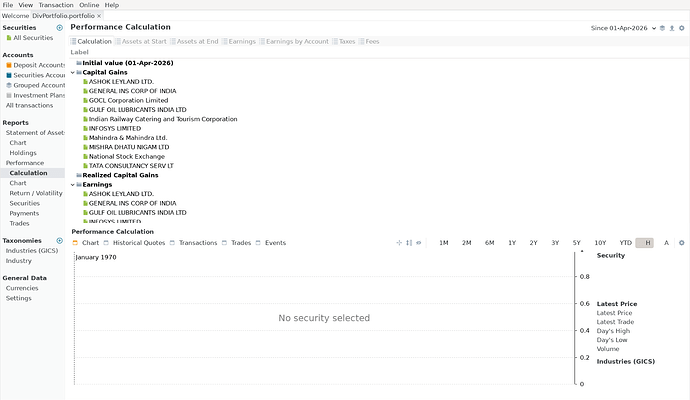Click the green icon beside ASHOK LEYLAND under Capital Gains
This screenshot has width=690, height=400.
coord(85,82)
